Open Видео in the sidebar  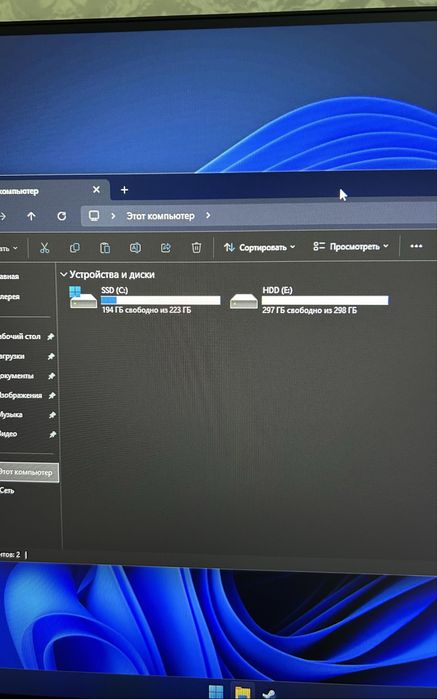click(9, 434)
